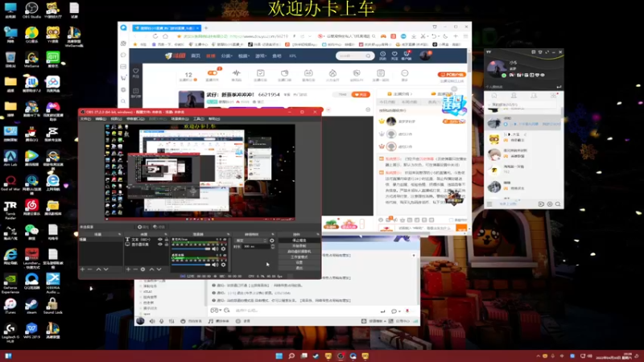Screen dimensions: 644x362
Task: Move the scene up in the OBS Scenes panel
Action: (x=98, y=269)
